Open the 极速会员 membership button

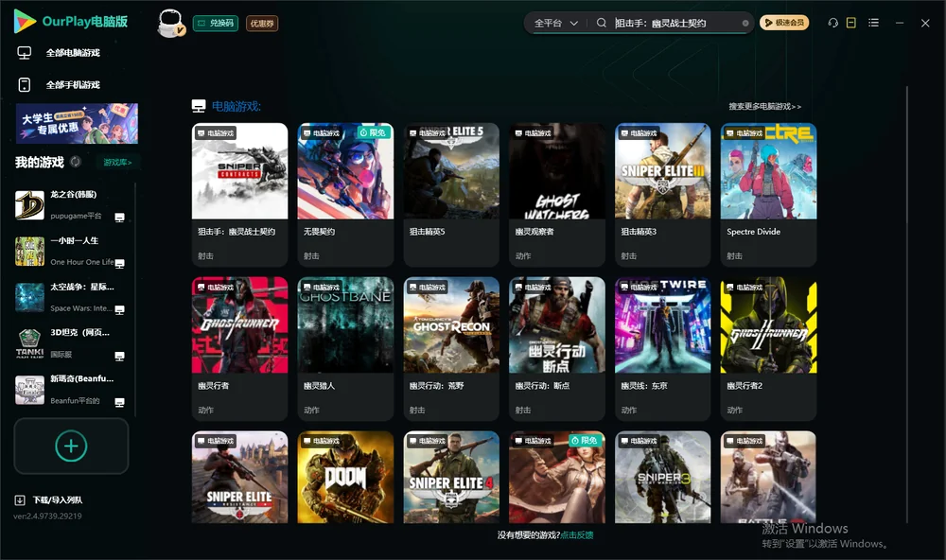783,23
